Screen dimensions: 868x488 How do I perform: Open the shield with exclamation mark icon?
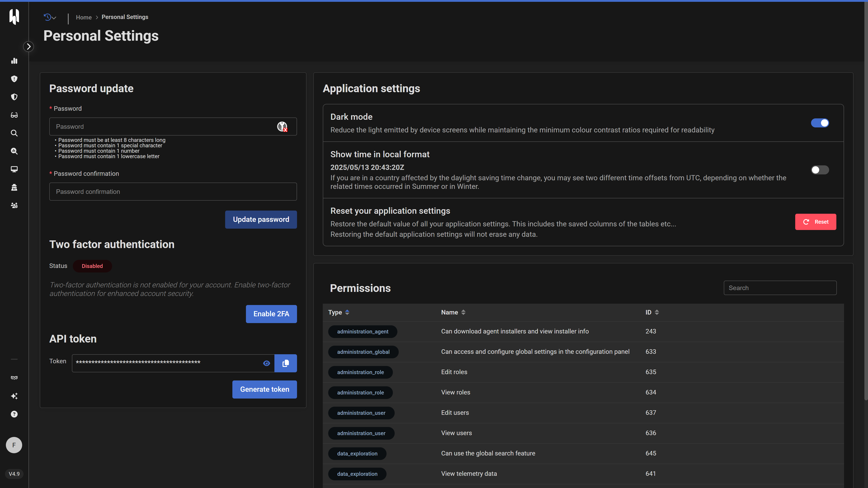point(14,79)
